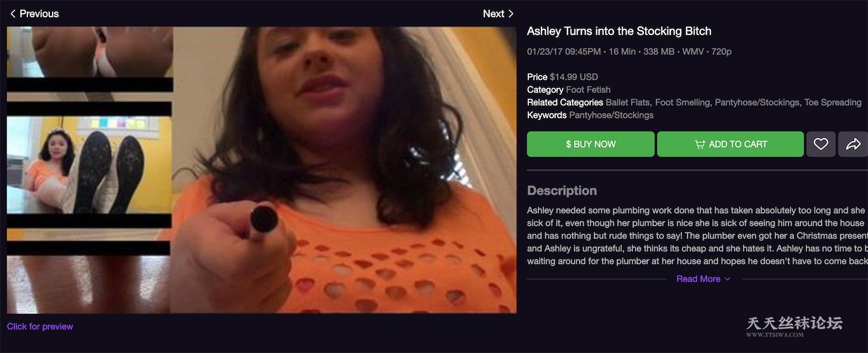Go to the Previous clip

click(34, 13)
